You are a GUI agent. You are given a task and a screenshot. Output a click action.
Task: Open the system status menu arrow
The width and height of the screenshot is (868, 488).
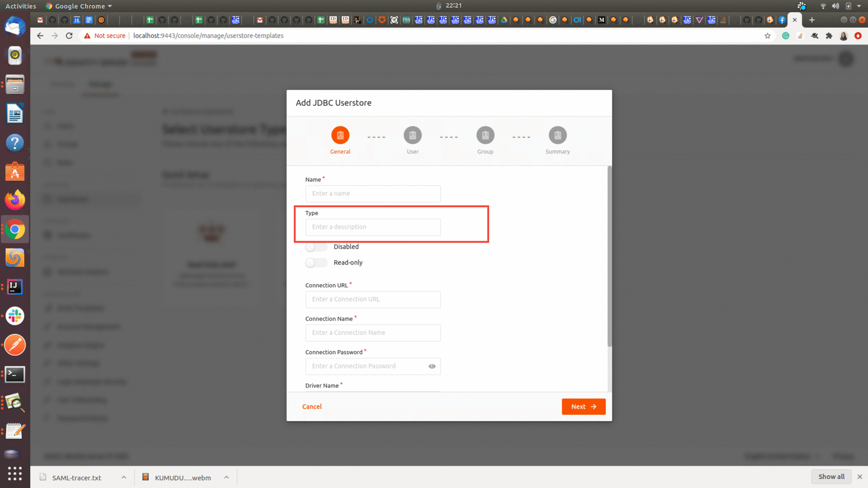click(x=859, y=6)
